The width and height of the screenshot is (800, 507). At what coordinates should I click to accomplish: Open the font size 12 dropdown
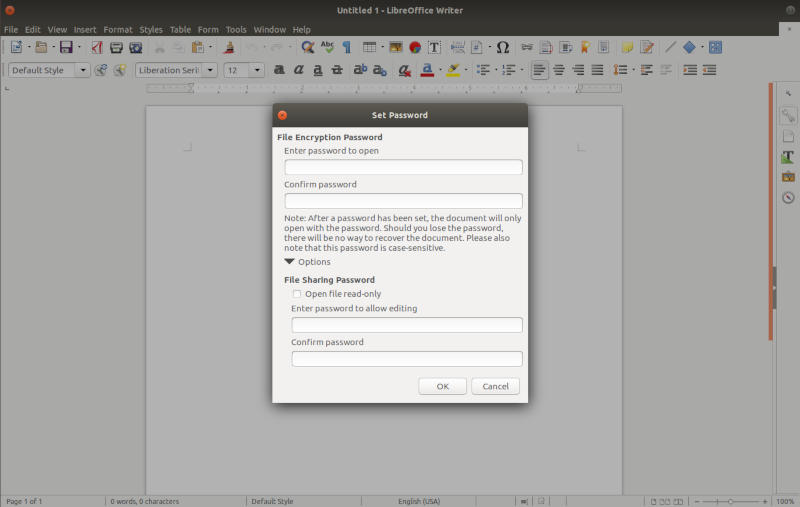[257, 70]
